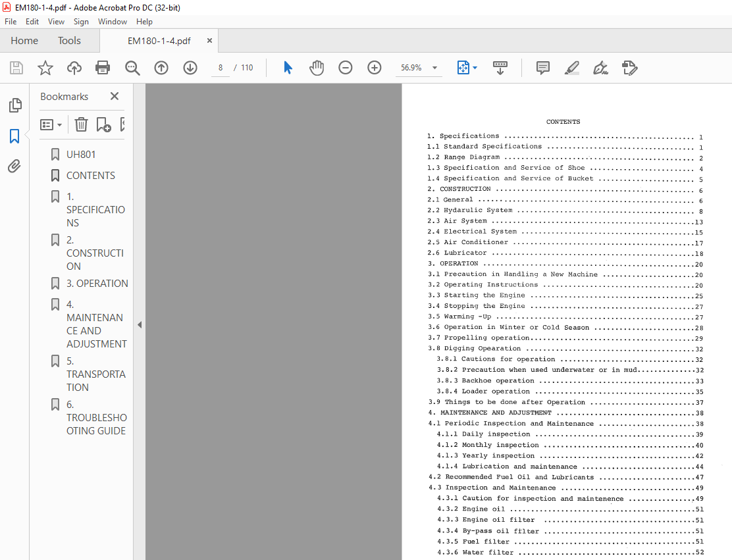Image resolution: width=732 pixels, height=560 pixels.
Task: Open the Help menu
Action: 144,22
